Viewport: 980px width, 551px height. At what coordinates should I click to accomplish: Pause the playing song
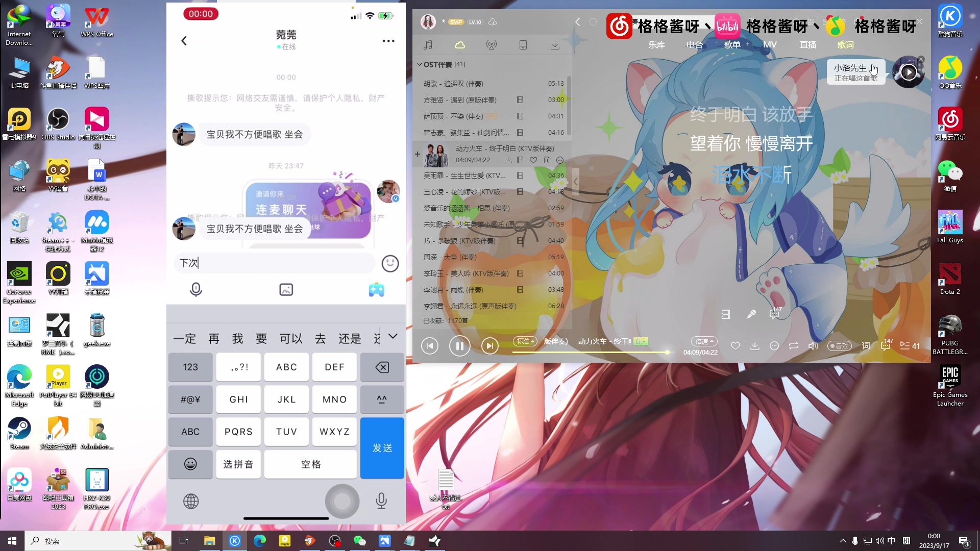tap(459, 346)
